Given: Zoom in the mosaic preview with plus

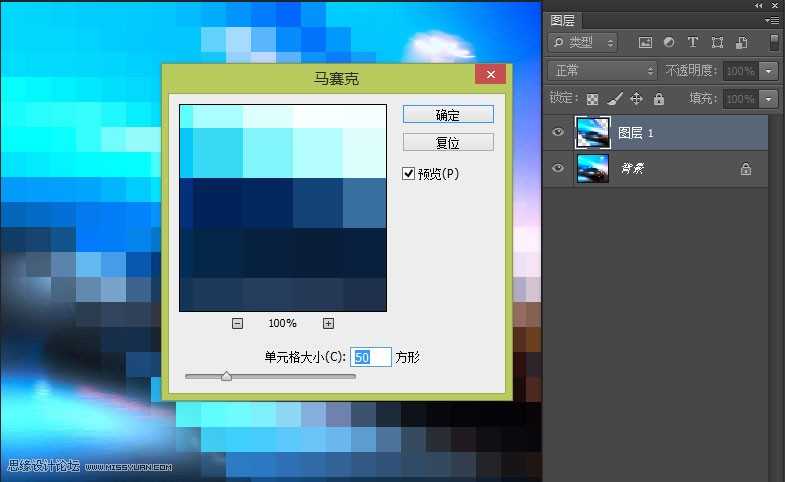Looking at the screenshot, I should pos(328,323).
